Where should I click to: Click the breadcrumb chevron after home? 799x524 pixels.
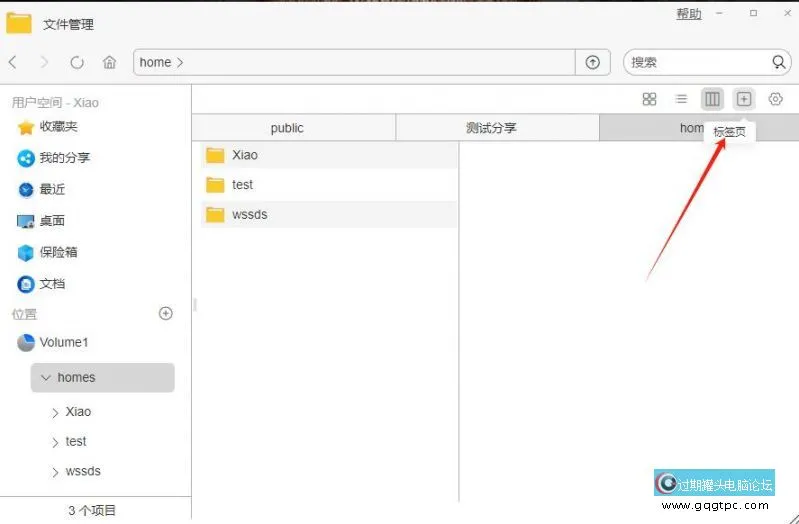tap(180, 63)
